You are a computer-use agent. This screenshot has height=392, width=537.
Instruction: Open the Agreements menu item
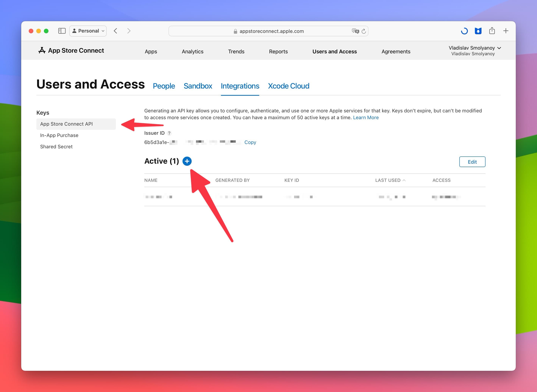coord(396,51)
